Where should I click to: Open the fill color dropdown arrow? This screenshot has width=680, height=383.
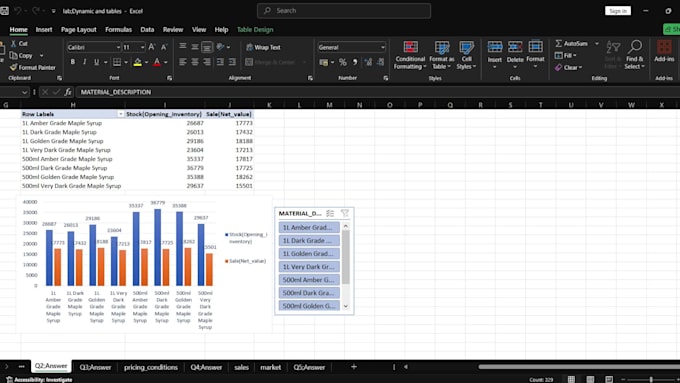tap(147, 62)
